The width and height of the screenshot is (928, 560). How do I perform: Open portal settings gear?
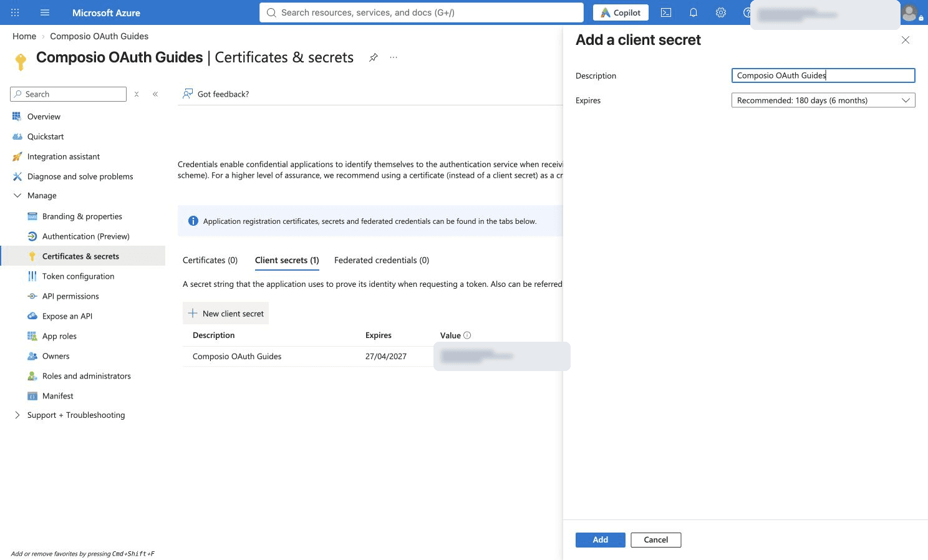pyautogui.click(x=721, y=12)
